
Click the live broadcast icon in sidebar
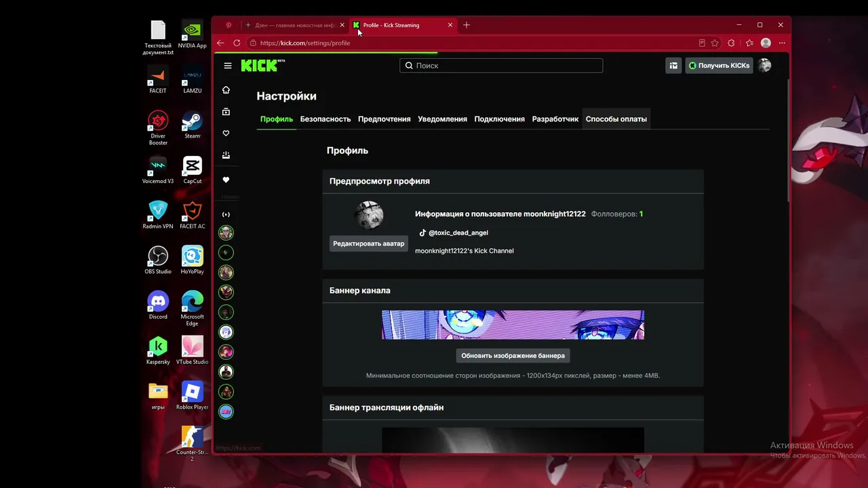(226, 215)
